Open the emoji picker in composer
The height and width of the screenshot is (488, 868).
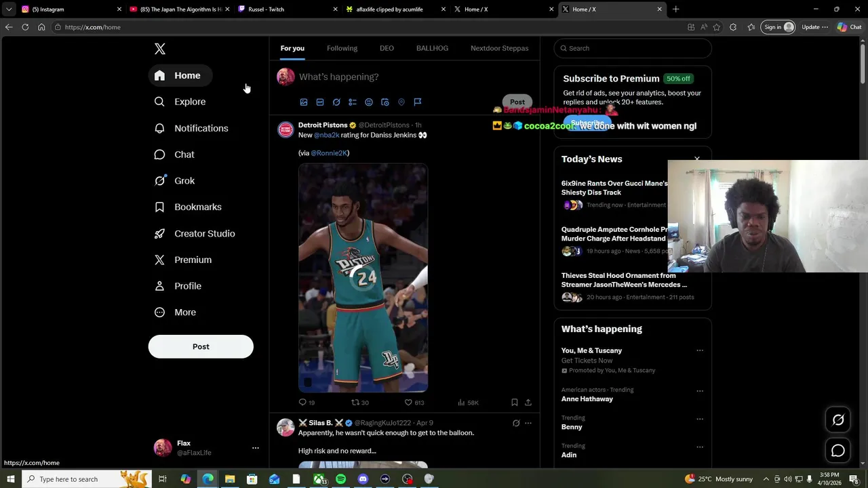pos(369,102)
